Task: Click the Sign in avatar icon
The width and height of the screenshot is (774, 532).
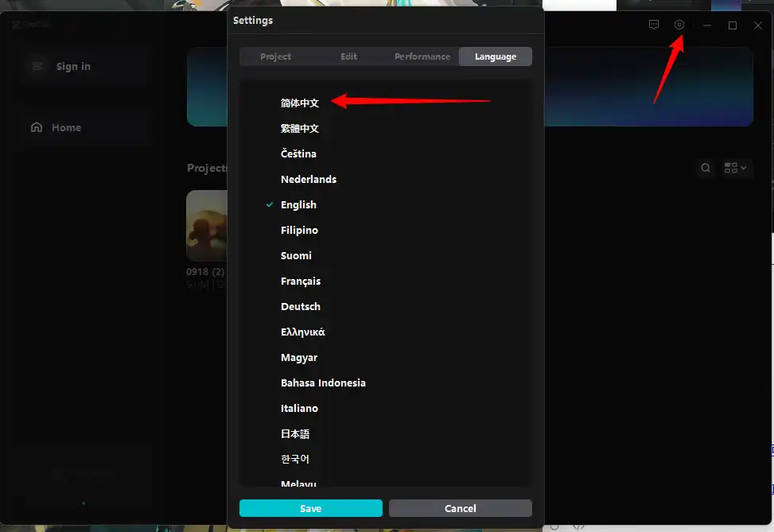Action: pyautogui.click(x=37, y=66)
